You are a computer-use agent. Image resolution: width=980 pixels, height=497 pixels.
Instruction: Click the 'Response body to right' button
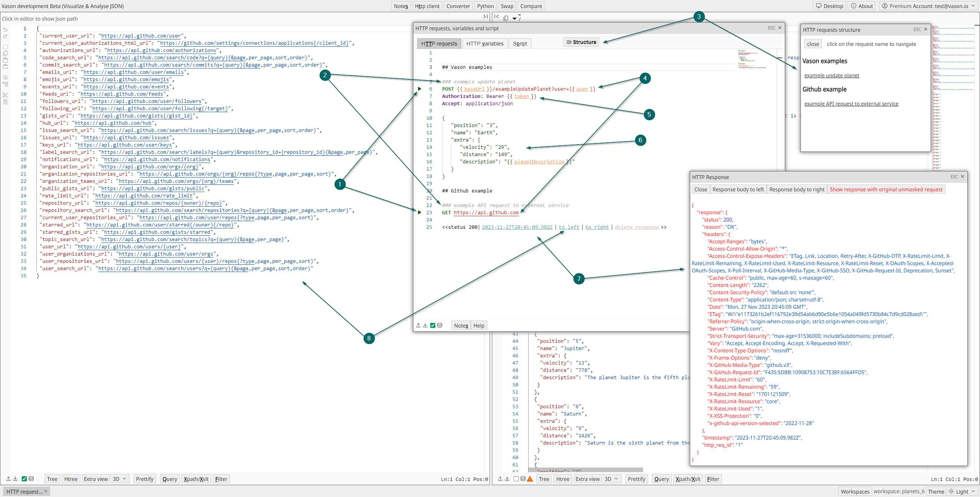pyautogui.click(x=797, y=189)
